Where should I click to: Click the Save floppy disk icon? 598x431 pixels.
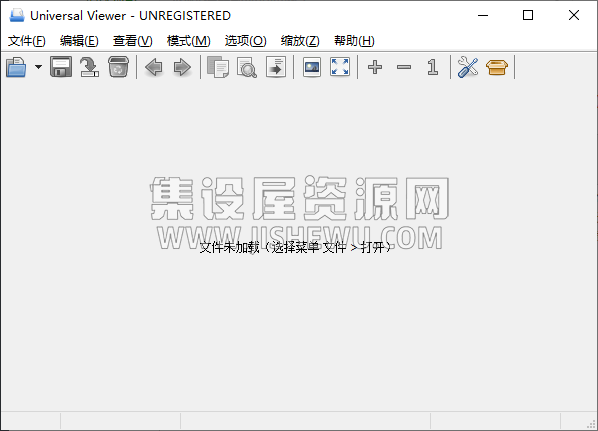(x=61, y=67)
